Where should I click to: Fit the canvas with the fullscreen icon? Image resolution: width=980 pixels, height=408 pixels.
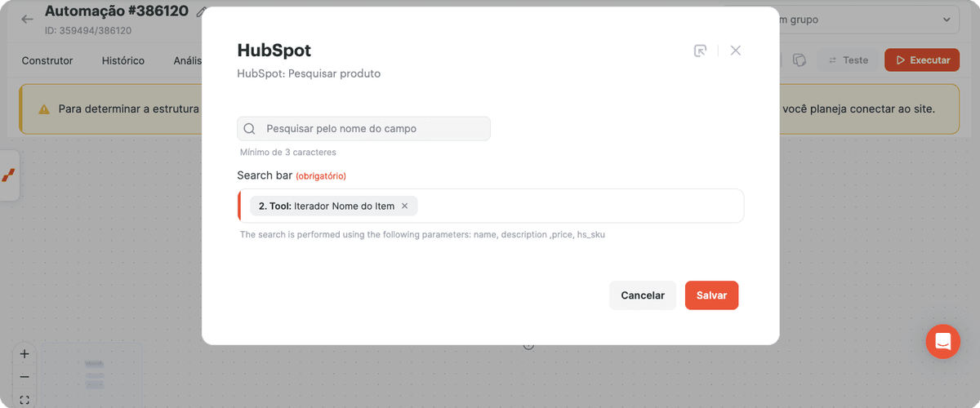[x=24, y=400]
